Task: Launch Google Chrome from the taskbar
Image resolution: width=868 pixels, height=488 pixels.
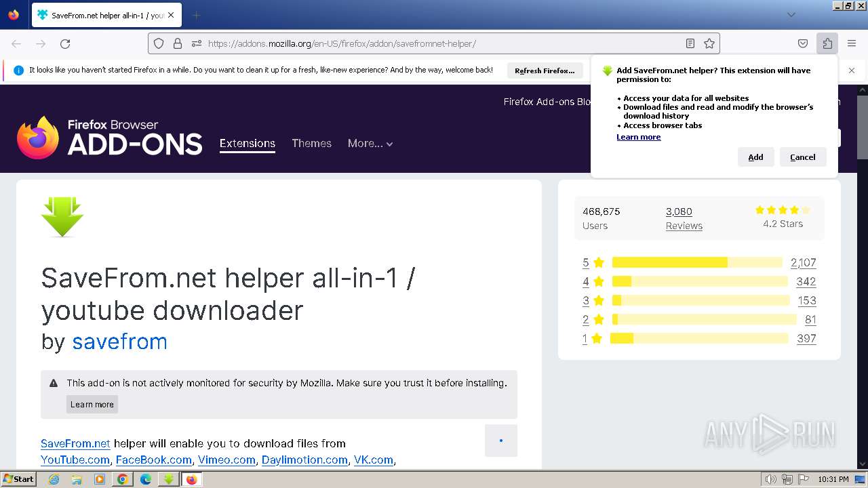Action: coord(122,479)
